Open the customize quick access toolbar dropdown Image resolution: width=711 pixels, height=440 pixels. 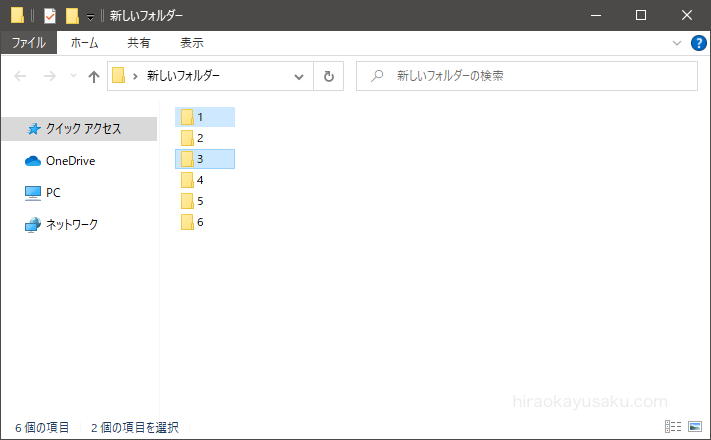(x=90, y=17)
